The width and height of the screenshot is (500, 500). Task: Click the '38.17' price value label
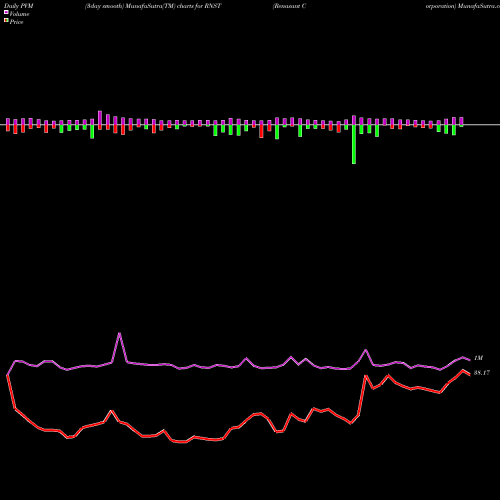[482, 373]
